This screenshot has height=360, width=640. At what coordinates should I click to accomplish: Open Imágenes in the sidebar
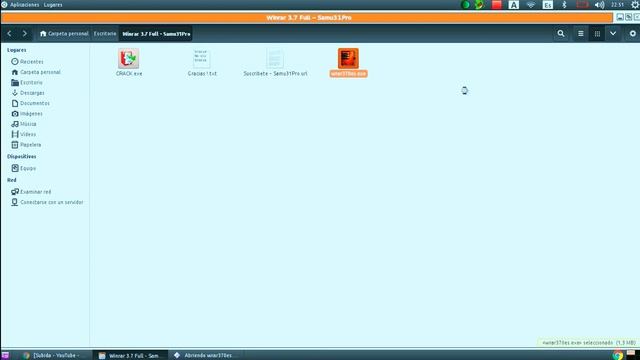27,113
